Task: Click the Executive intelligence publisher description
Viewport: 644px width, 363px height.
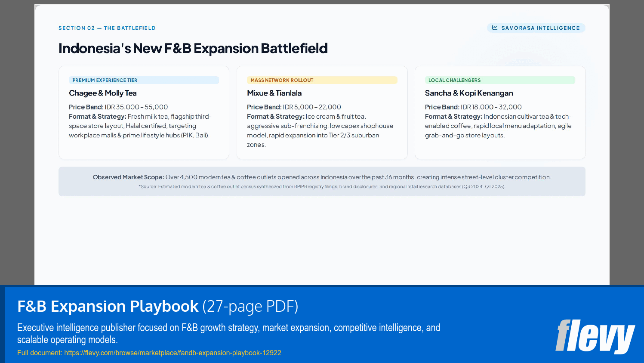Action: click(228, 334)
